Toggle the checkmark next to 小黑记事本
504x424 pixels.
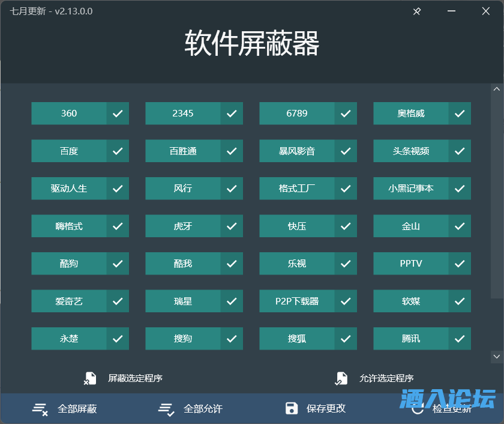460,188
